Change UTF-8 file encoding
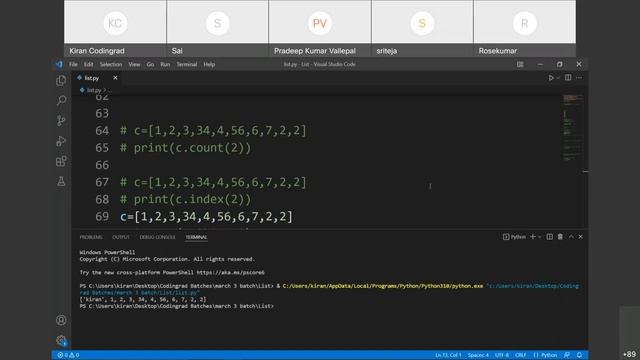The height and width of the screenshot is (360, 640). 502,355
